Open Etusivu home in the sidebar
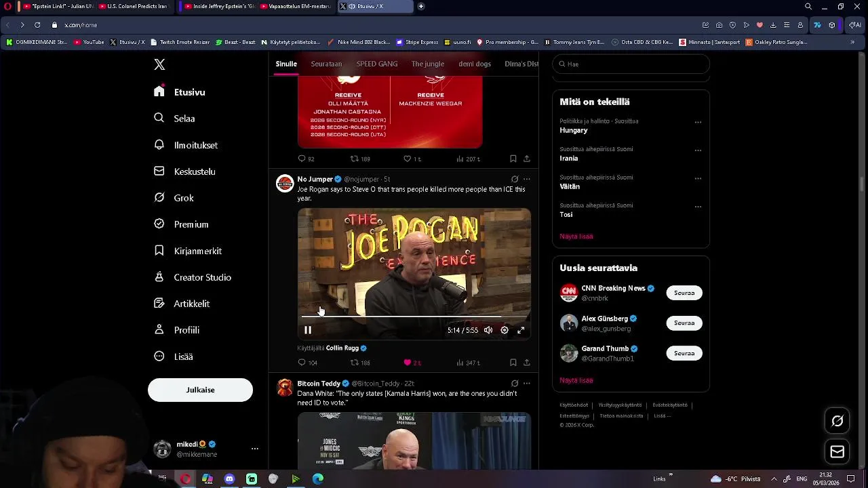868x488 pixels. point(180,91)
